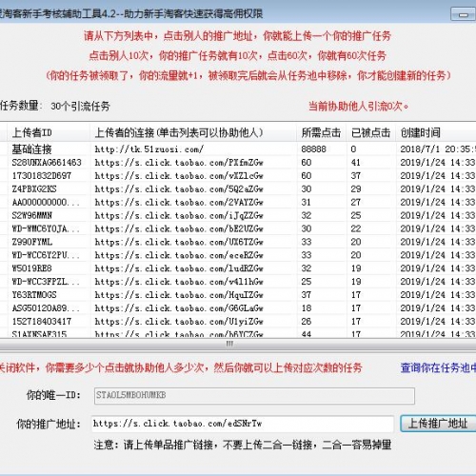Click the 上传者的连接 column header
Screen dimensions: 476x476
point(193,132)
